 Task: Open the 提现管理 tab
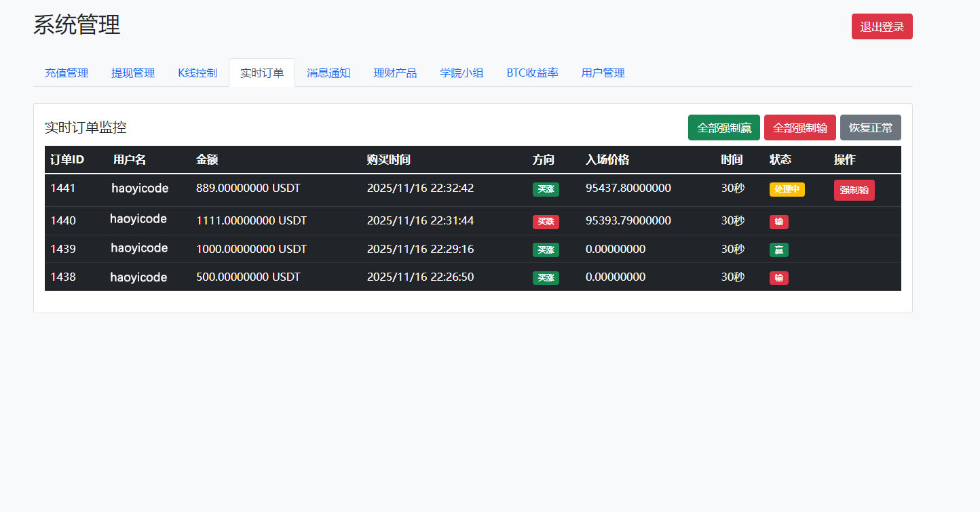coord(132,73)
